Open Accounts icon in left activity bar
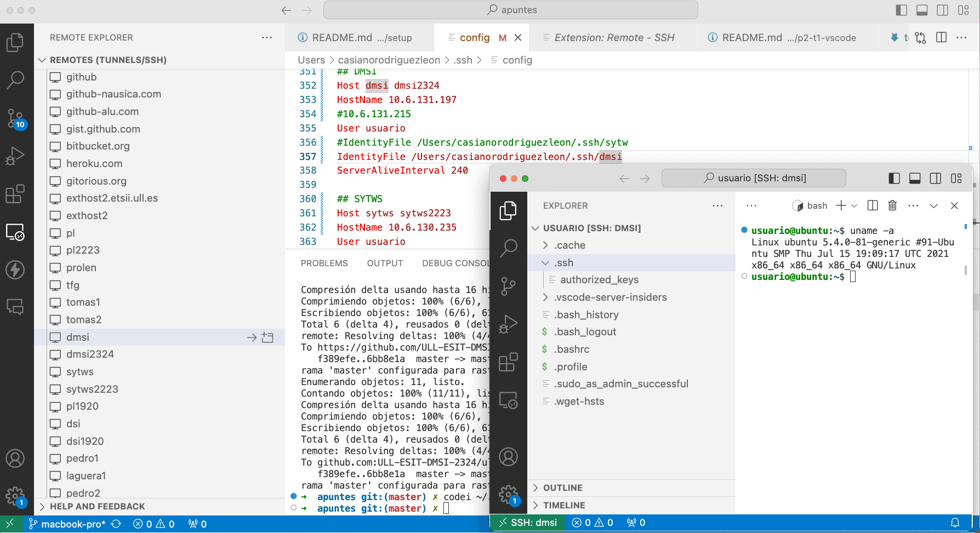The image size is (980, 533). (x=15, y=458)
